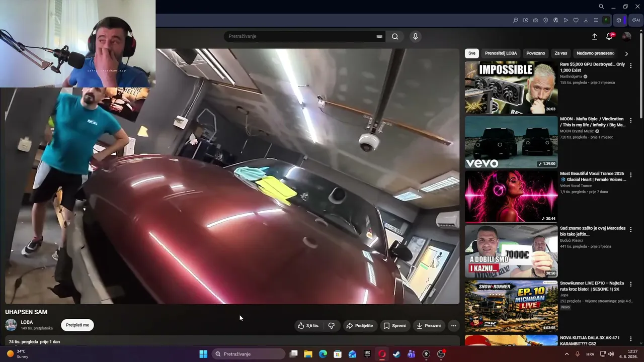The width and height of the screenshot is (644, 362).
Task: Open the LOBA channel name link
Action: coord(27,322)
